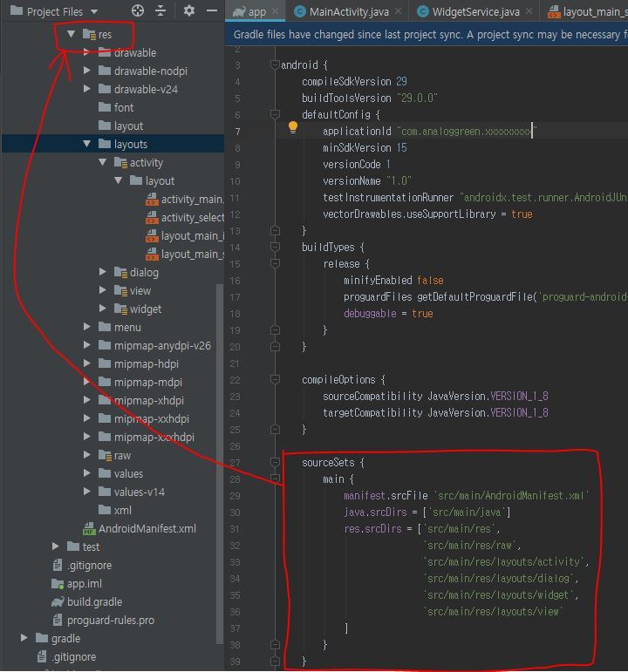This screenshot has width=628, height=672.
Task: Open app.iml file
Action: coord(77,583)
